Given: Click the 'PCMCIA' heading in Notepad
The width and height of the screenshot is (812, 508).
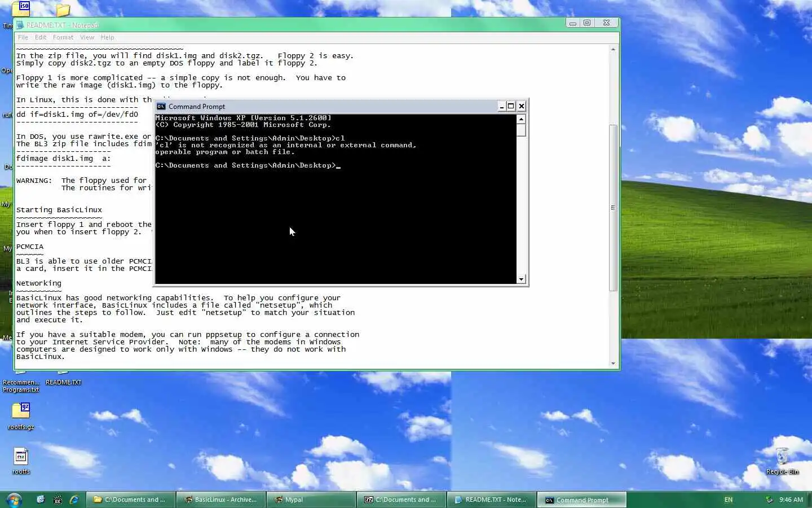Looking at the screenshot, I should point(30,247).
